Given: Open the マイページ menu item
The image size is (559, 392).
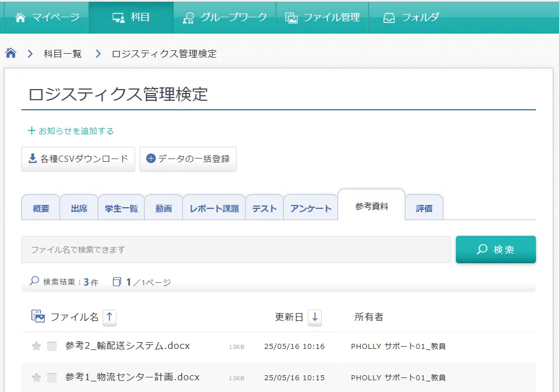Looking at the screenshot, I should 47,17.
